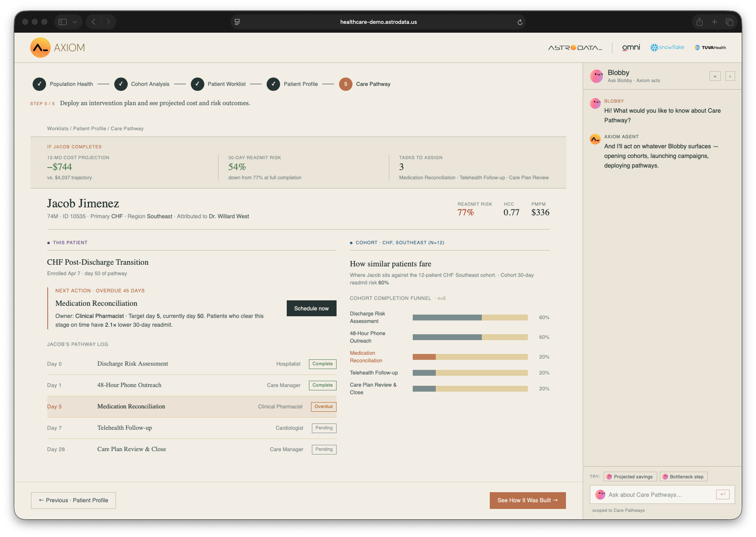Viewport: 756px width, 537px height.
Task: Click Medication Reconciliation funnel progress bar
Action: pyautogui.click(x=470, y=357)
